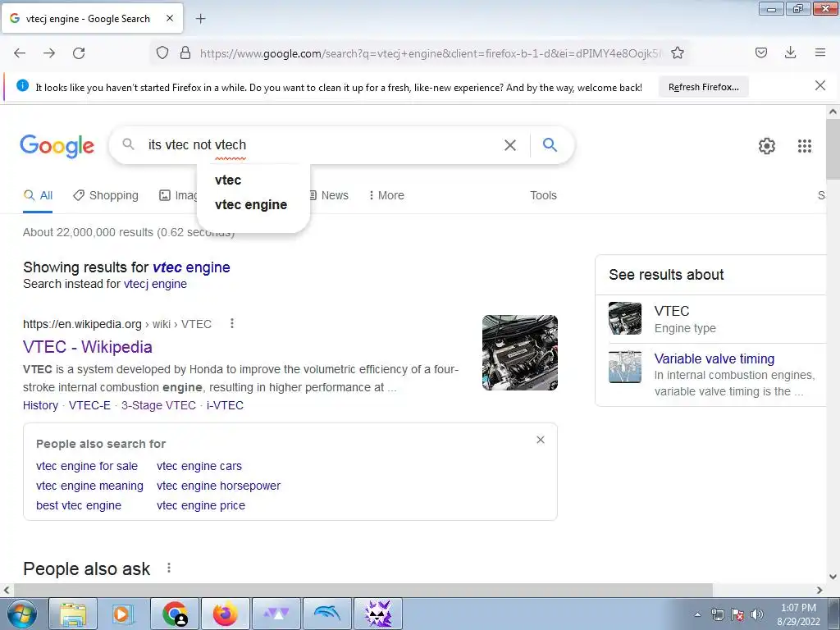840x630 pixels.
Task: Reload the current page
Action: click(x=79, y=53)
